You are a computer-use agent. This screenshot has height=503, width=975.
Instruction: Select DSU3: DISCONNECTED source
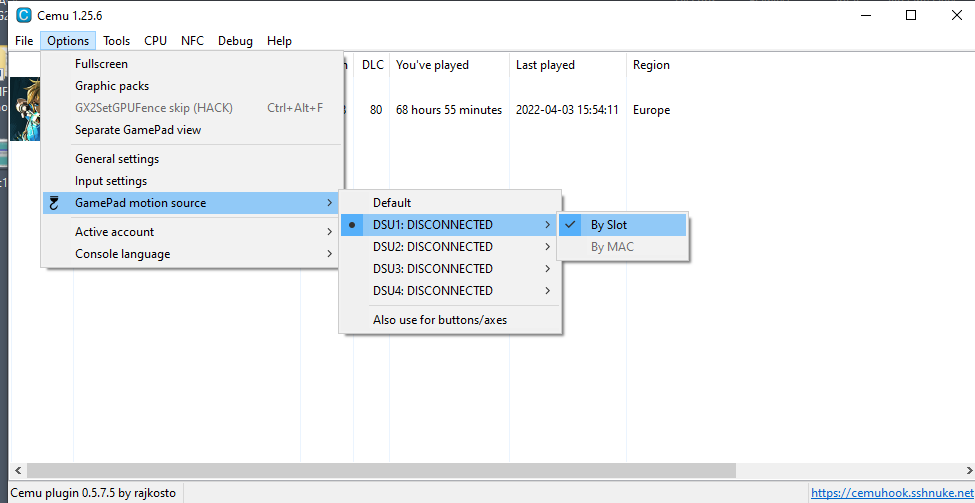tap(450, 269)
